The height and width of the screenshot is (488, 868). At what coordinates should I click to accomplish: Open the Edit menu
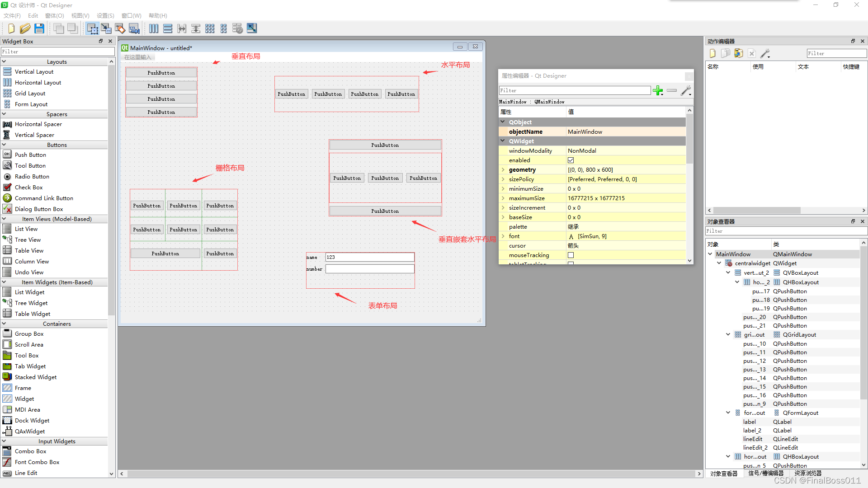tap(33, 15)
